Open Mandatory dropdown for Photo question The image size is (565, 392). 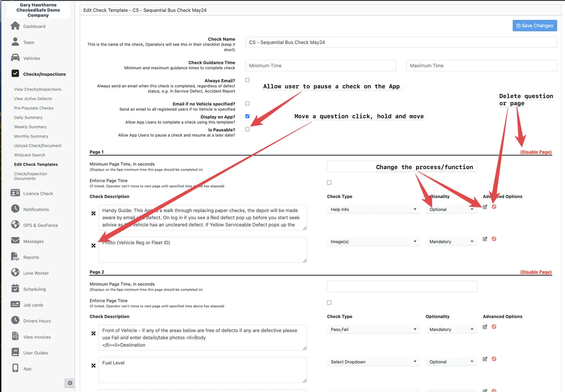tap(451, 242)
